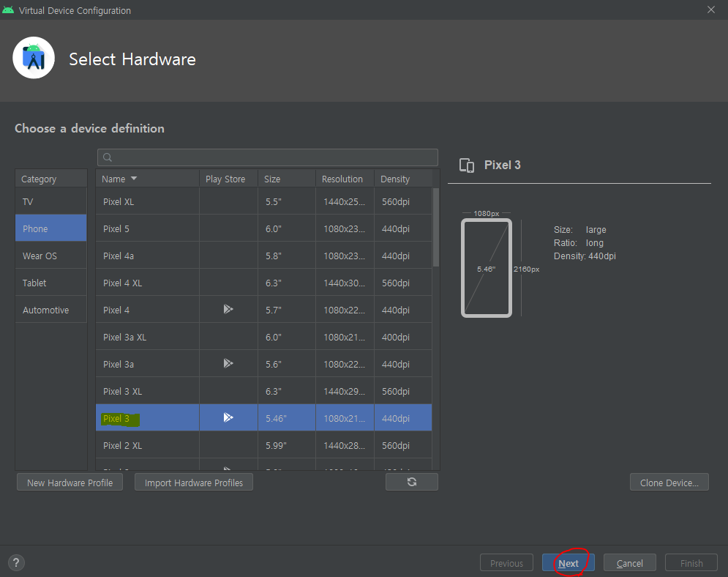Image resolution: width=728 pixels, height=577 pixels.
Task: Click the 1440x30... resolution cell
Action: (344, 283)
